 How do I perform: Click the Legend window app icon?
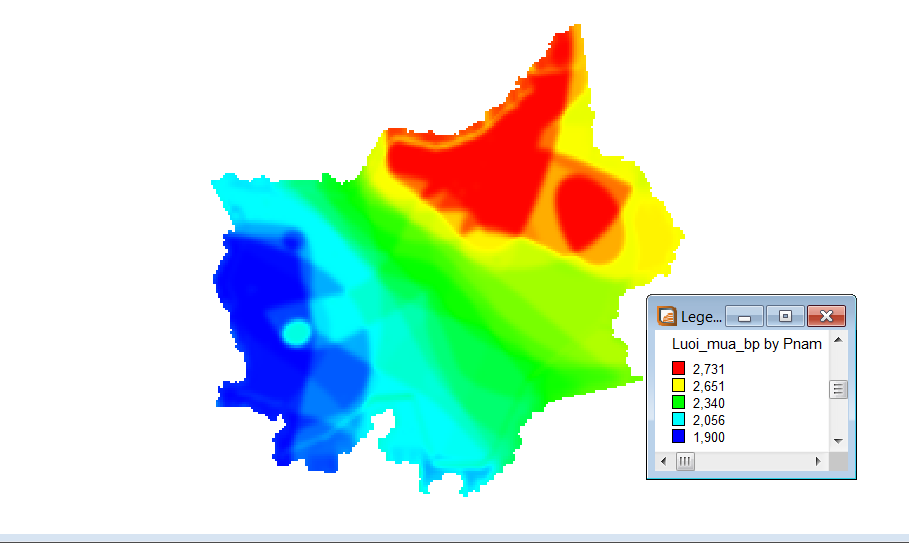click(x=667, y=316)
